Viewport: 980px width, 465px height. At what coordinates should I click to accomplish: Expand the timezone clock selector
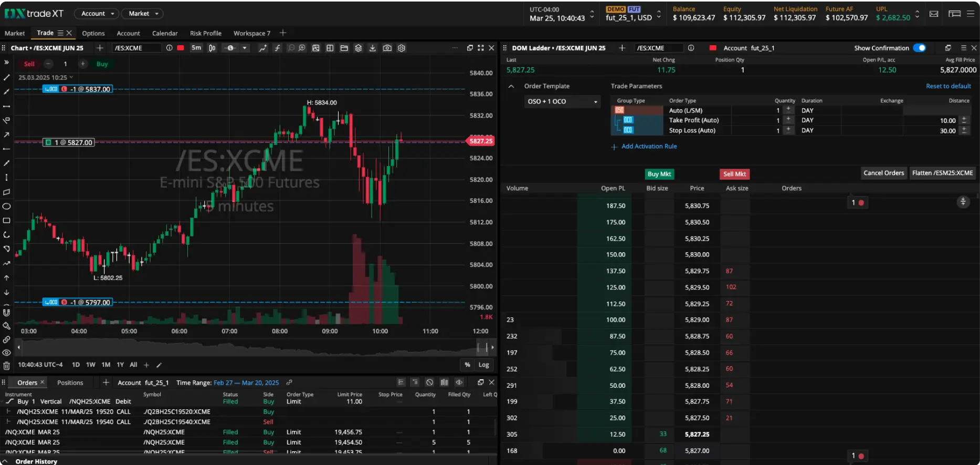592,14
